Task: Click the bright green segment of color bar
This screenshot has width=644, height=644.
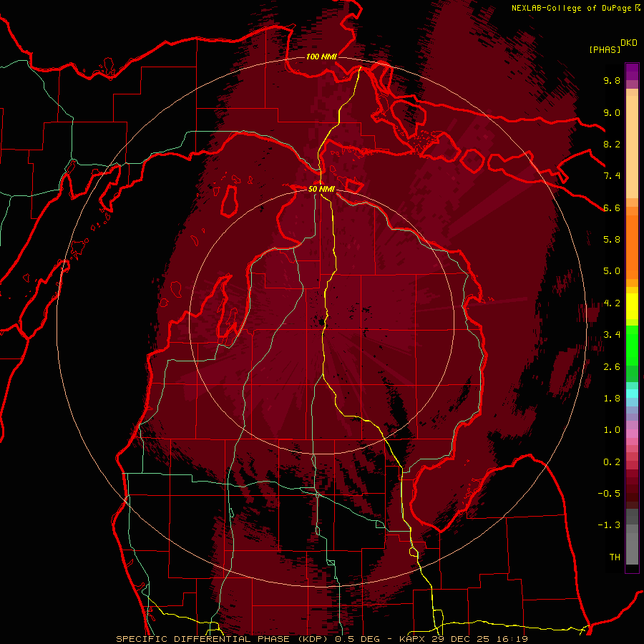Action: click(x=632, y=345)
